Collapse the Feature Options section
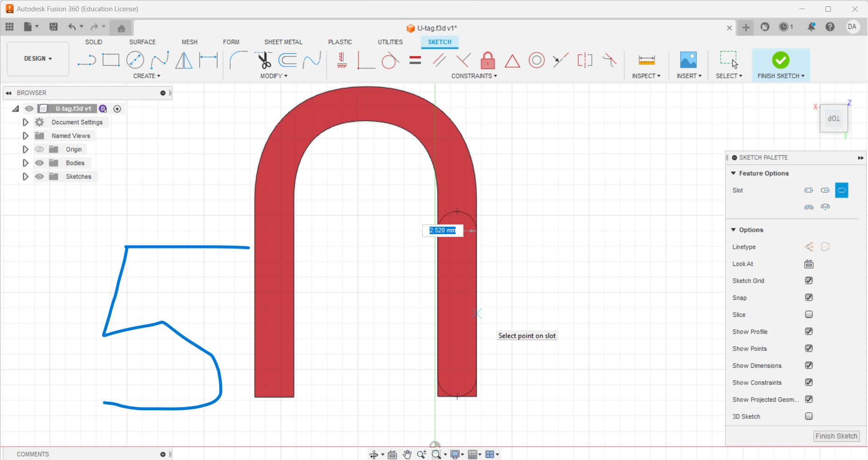This screenshot has width=868, height=460. [734, 173]
